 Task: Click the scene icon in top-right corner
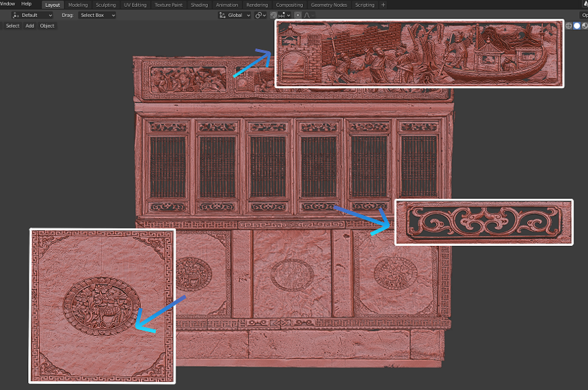pyautogui.click(x=585, y=4)
